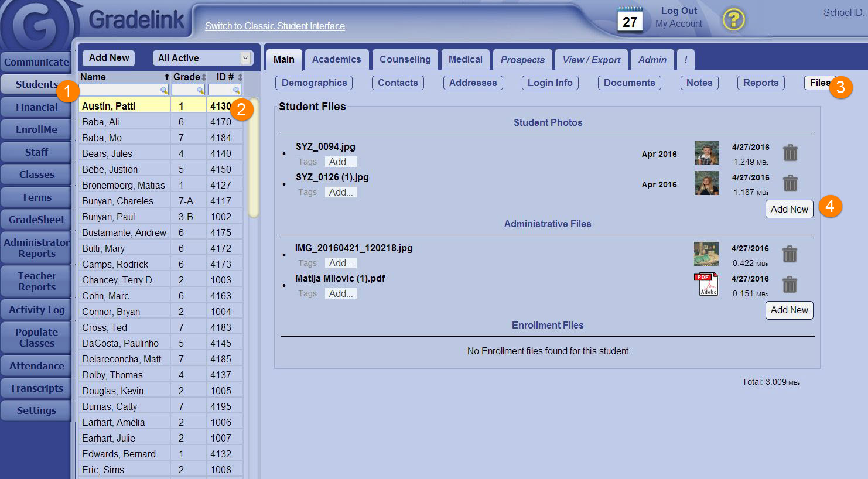Follow Switch to Classic Student Interface link
Image resolution: width=868 pixels, height=479 pixels.
tap(275, 26)
